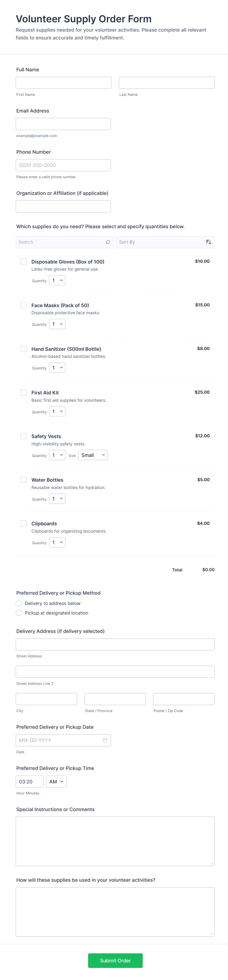Click the First Name input field
Image resolution: width=228 pixels, height=980 pixels.
point(63,83)
